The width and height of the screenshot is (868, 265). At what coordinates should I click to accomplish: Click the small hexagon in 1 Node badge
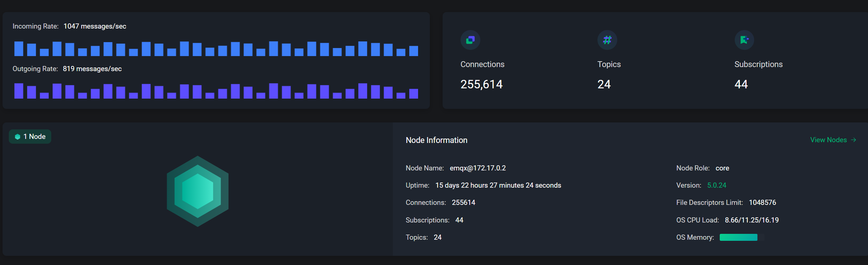[17, 137]
